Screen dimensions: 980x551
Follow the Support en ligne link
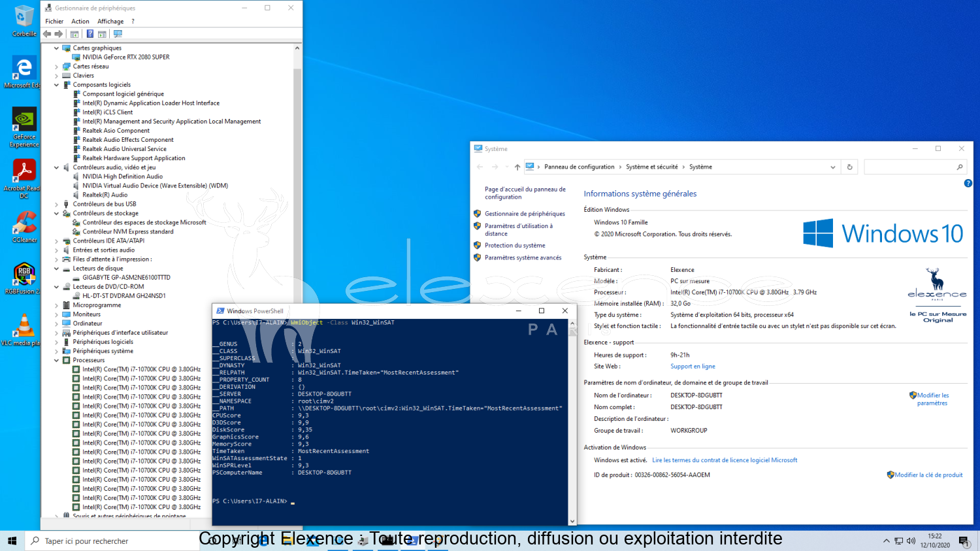[693, 366]
